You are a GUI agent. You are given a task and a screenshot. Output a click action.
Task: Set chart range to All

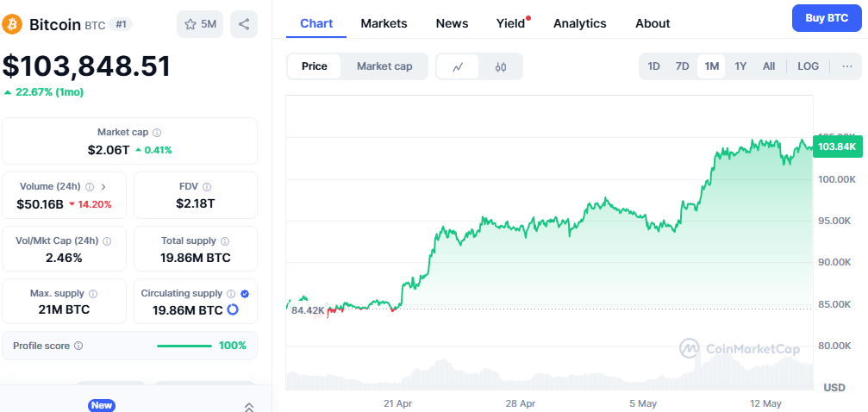(769, 66)
